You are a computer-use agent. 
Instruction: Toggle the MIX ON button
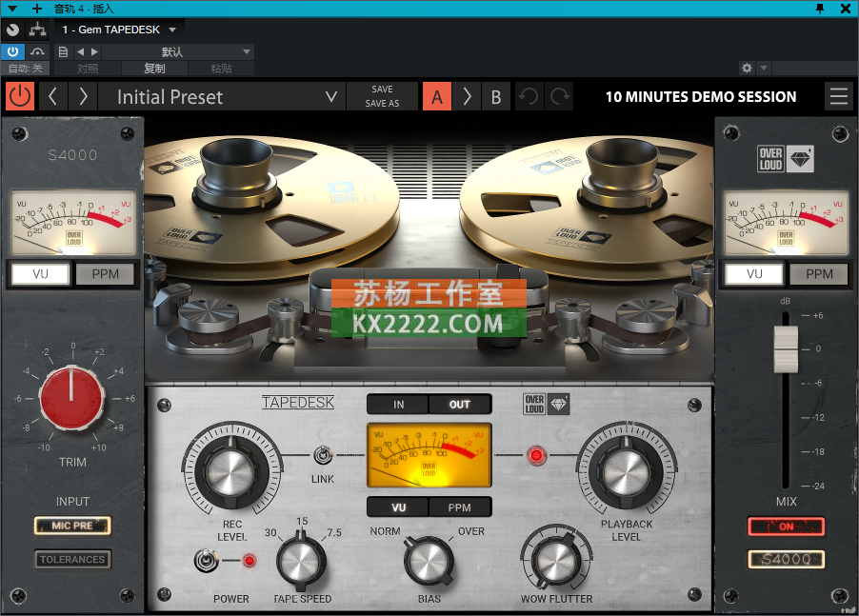(786, 527)
